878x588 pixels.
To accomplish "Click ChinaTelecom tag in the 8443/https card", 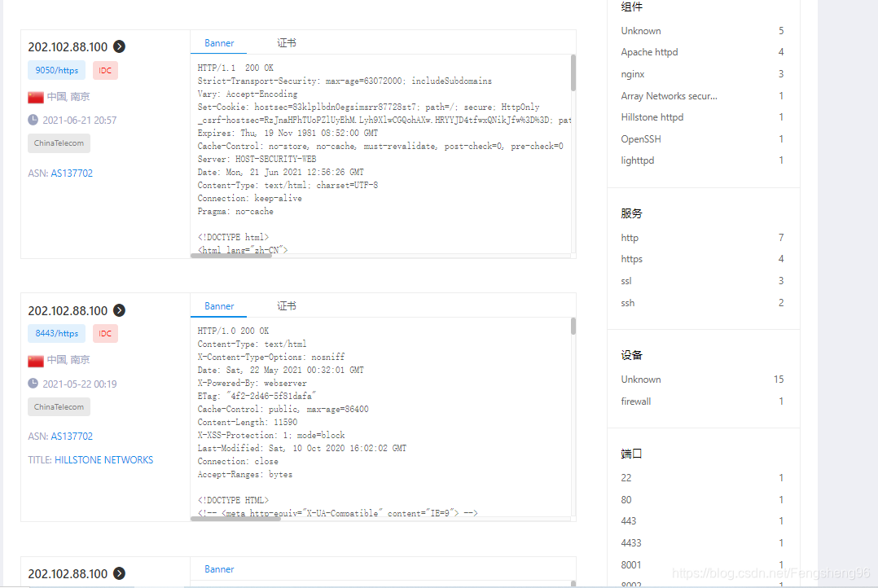I will (x=59, y=407).
